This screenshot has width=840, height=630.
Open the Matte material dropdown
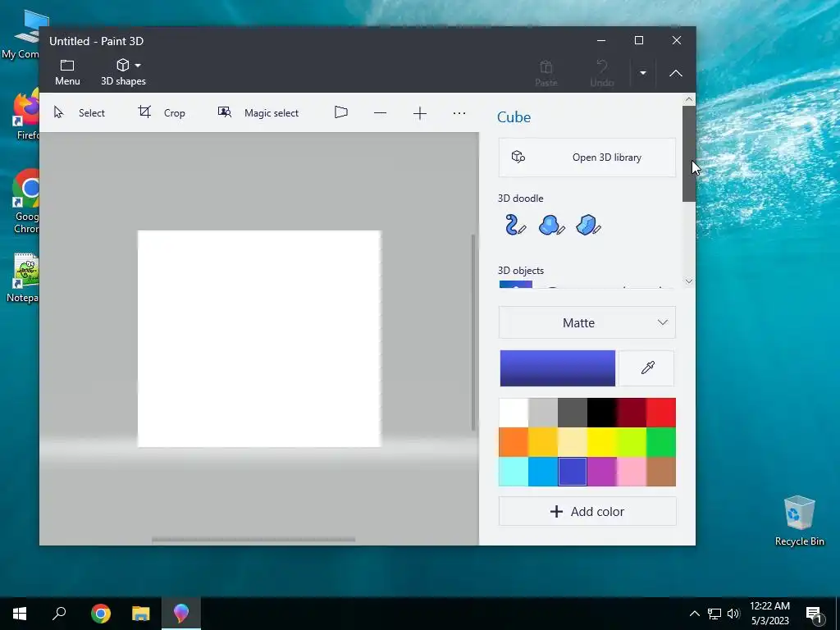pos(587,322)
